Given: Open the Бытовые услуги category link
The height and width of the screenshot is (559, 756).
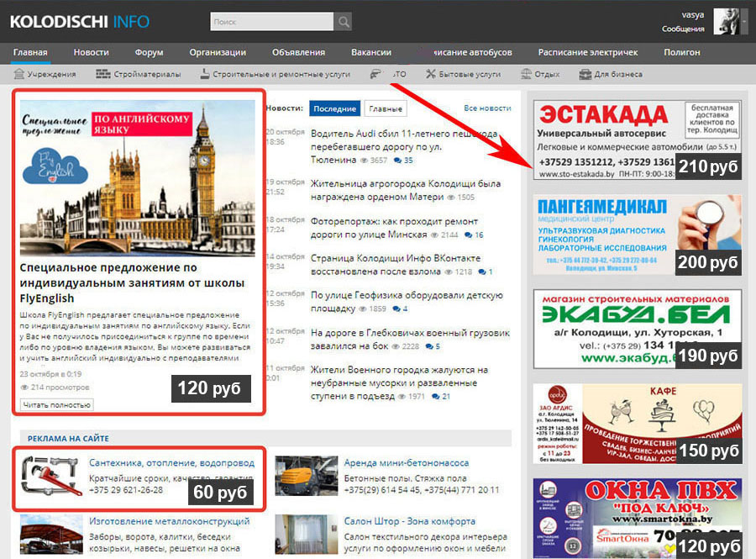Looking at the screenshot, I should tap(470, 74).
